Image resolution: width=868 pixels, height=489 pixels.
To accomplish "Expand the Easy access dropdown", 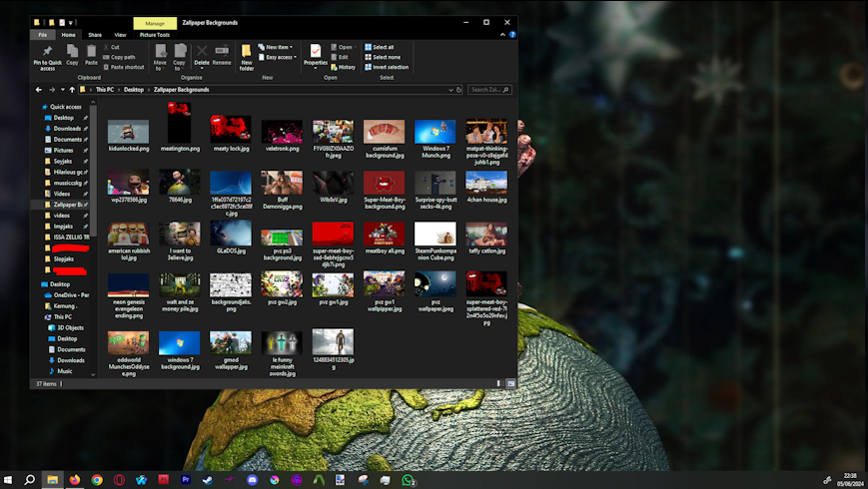I will 295,57.
